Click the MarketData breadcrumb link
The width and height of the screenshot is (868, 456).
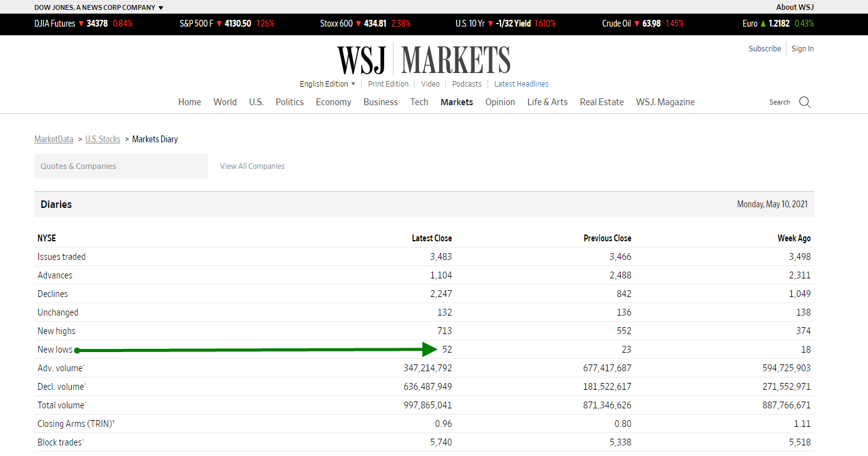point(54,139)
